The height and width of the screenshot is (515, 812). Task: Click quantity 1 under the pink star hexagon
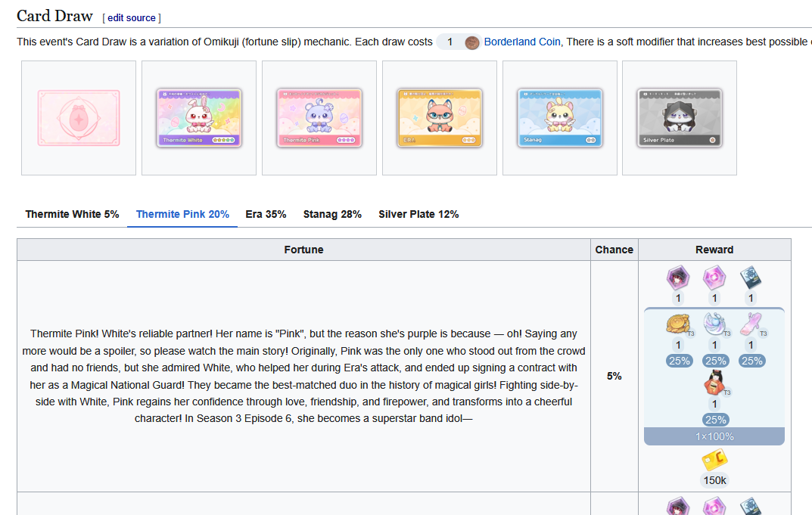[714, 298]
